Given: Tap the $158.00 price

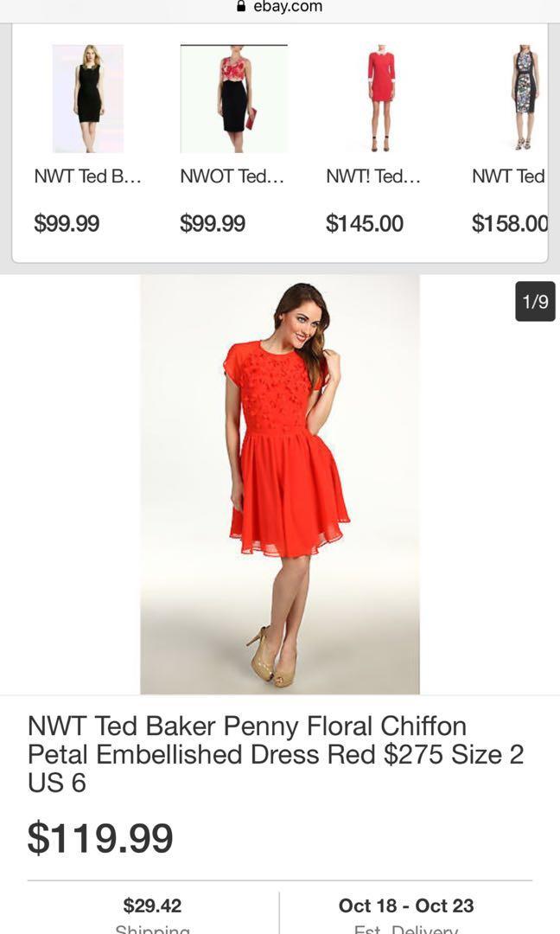Looking at the screenshot, I should pos(509,223).
